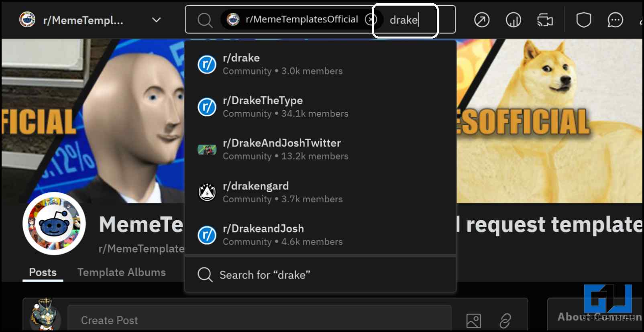Select r/drake suggestion
Image resolution: width=644 pixels, height=332 pixels.
point(320,64)
